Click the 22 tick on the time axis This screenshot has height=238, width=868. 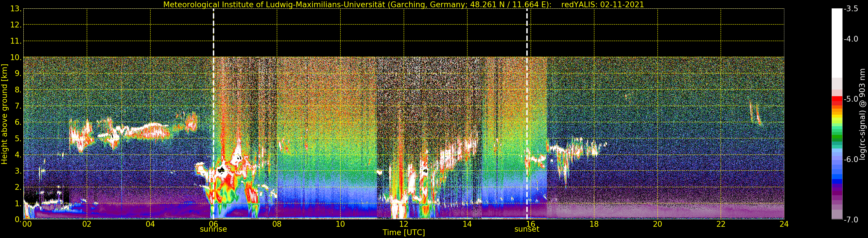(721, 224)
